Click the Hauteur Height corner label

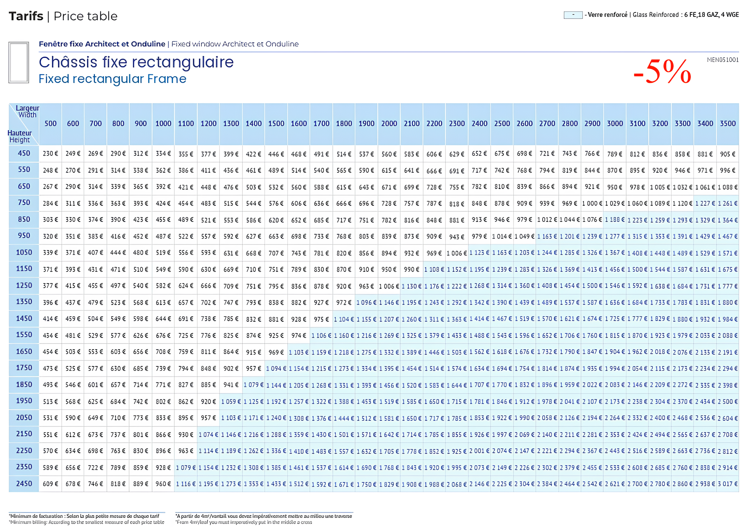20,137
